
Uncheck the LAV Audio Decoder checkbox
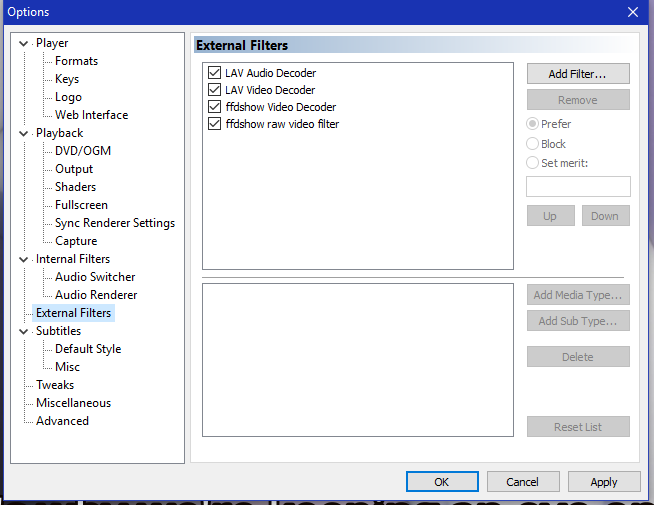click(214, 73)
